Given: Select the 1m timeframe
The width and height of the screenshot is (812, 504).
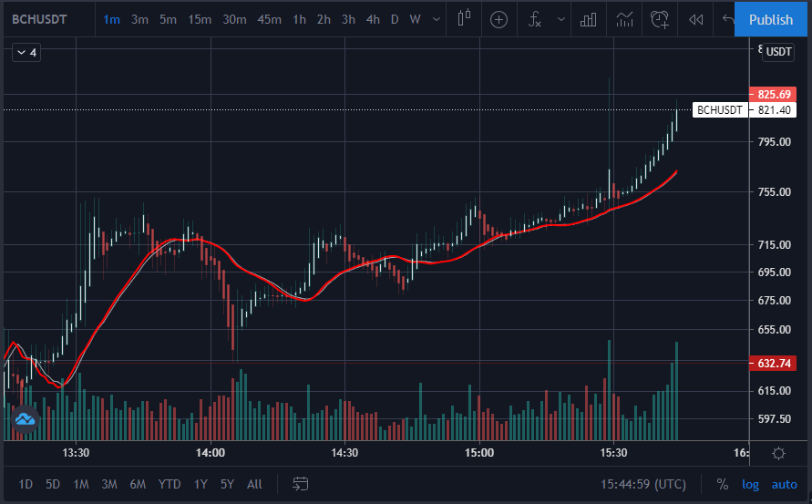Looking at the screenshot, I should point(111,20).
